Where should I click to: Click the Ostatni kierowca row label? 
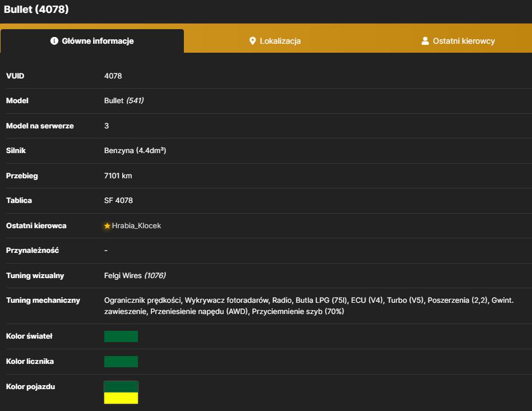(36, 226)
